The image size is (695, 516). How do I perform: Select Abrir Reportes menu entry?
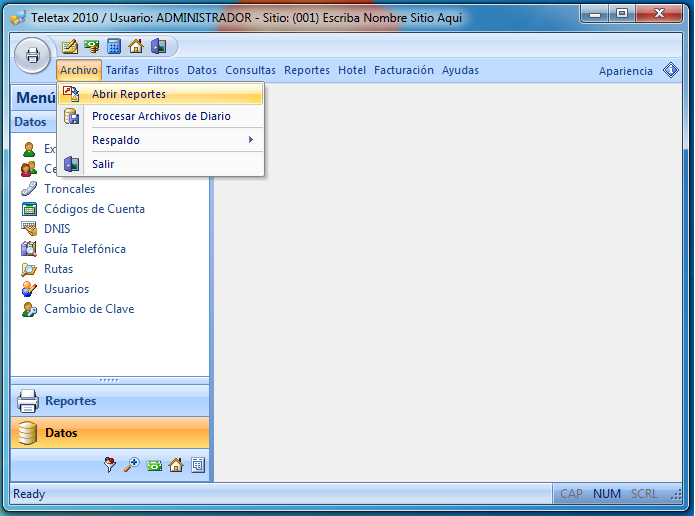point(160,94)
